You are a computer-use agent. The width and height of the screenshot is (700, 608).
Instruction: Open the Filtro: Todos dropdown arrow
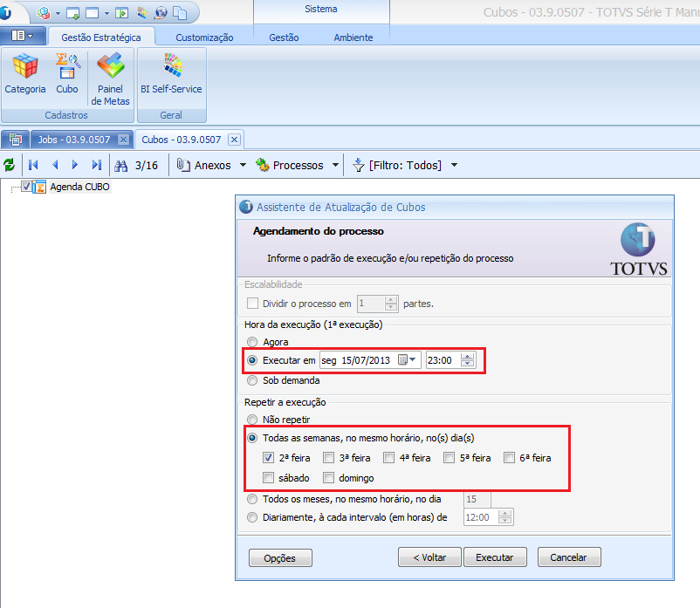454,165
